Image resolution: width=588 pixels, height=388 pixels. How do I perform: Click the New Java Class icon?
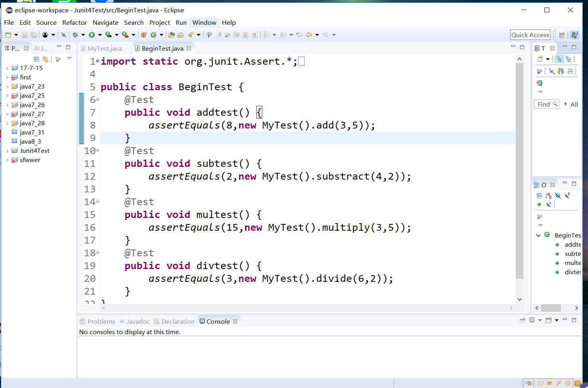click(153, 35)
